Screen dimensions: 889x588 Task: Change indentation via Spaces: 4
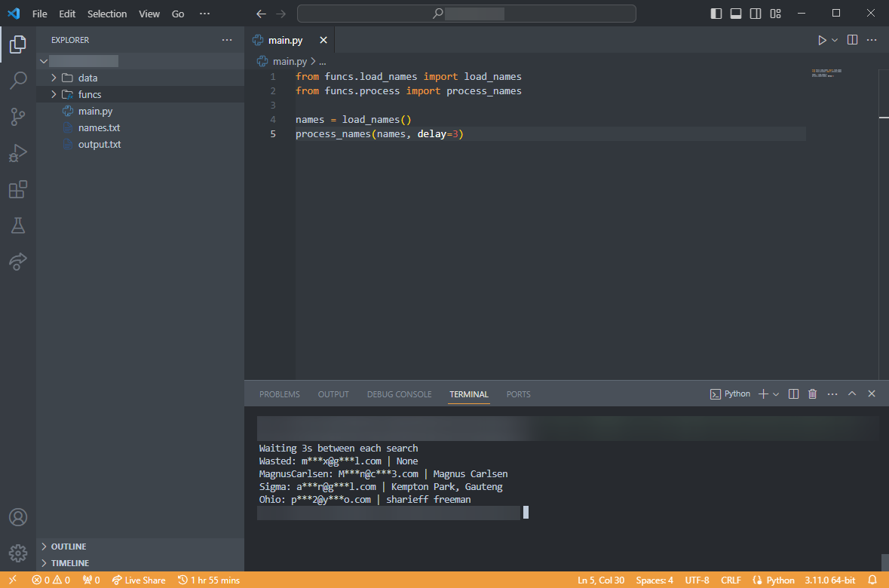coord(654,580)
